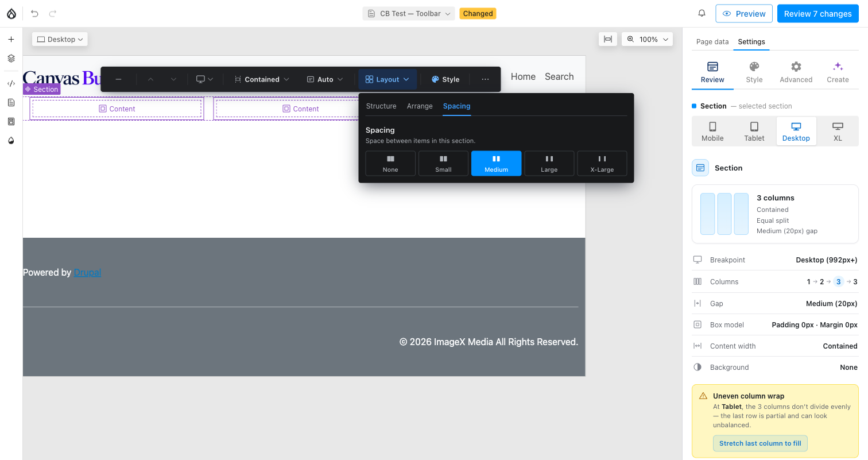Collapse the Layout dropdown
This screenshot has width=868, height=460.
pos(387,79)
